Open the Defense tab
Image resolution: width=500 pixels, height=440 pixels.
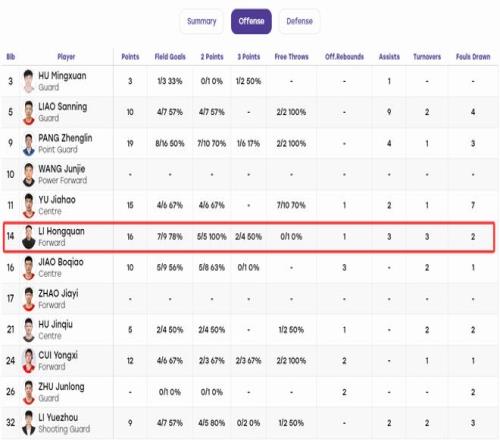click(299, 21)
